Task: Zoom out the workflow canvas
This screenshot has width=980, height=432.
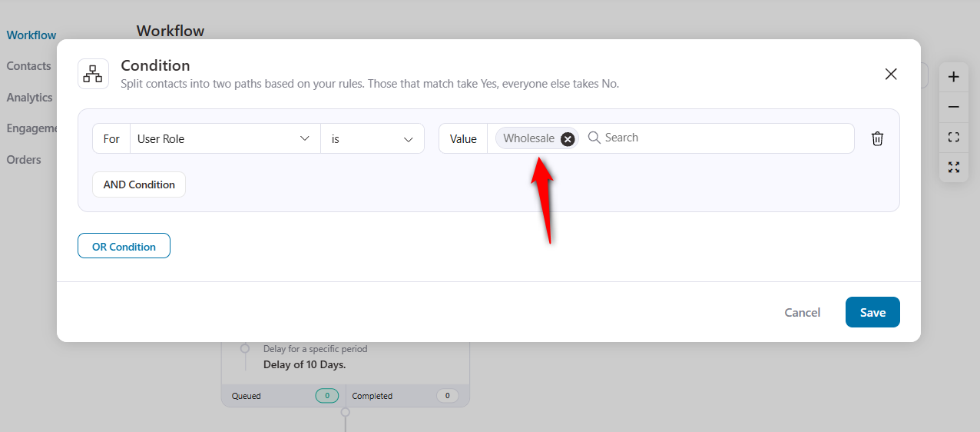Action: click(x=953, y=107)
